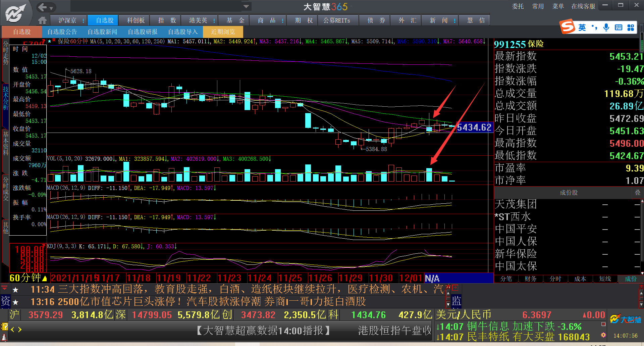Open 近期浏览 sub-tab

coord(223,32)
